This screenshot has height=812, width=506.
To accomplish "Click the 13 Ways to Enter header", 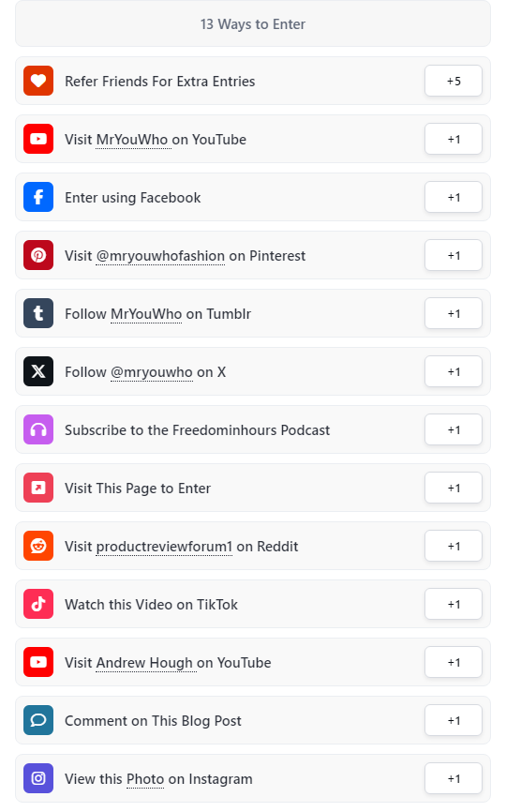I will (253, 23).
